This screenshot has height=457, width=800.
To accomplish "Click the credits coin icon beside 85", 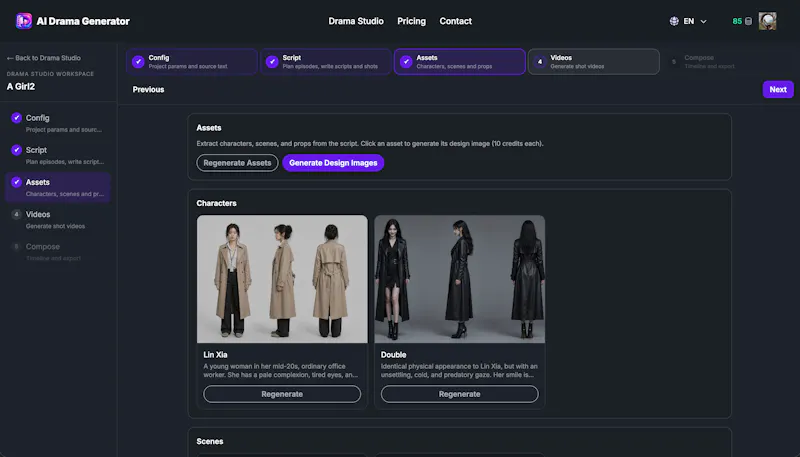I will (748, 21).
